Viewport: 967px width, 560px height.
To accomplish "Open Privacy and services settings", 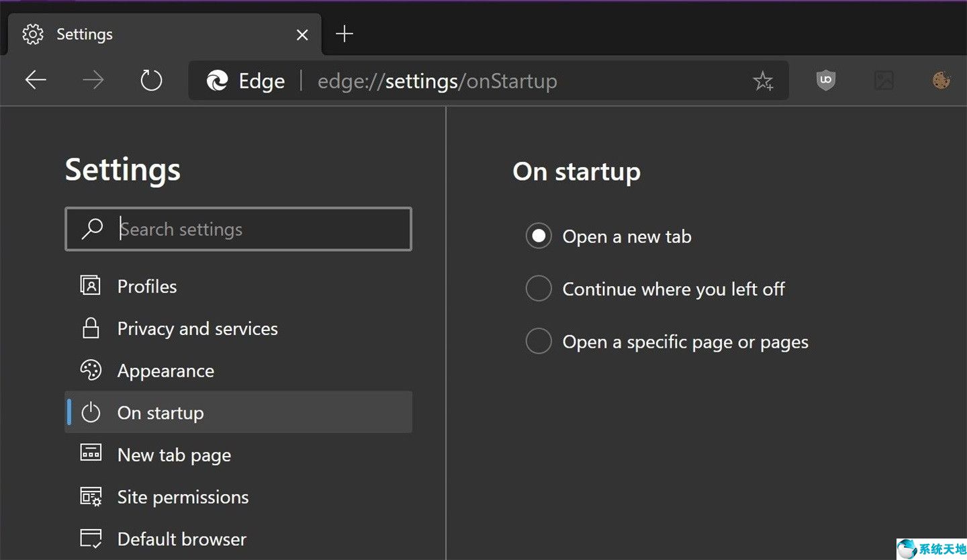I will tap(197, 328).
